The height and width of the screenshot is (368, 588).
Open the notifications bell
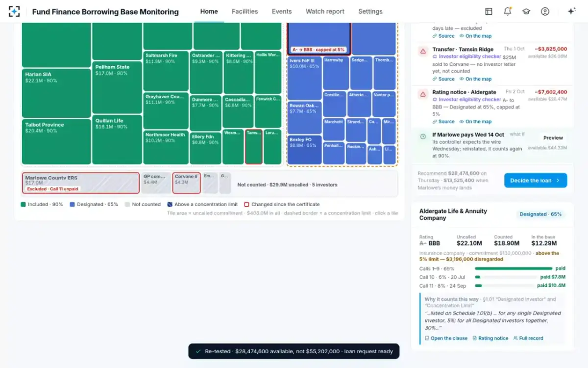[507, 11]
